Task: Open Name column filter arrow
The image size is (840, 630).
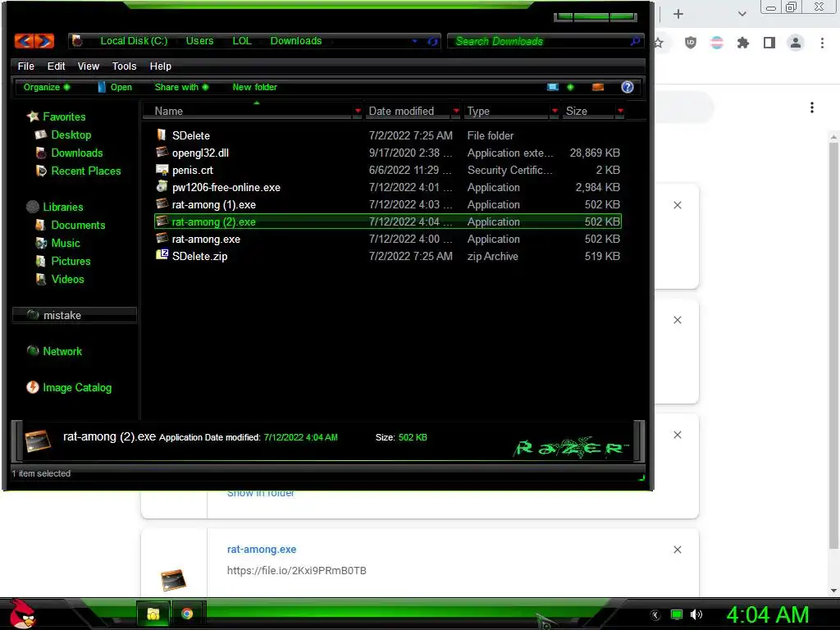Action: (358, 111)
